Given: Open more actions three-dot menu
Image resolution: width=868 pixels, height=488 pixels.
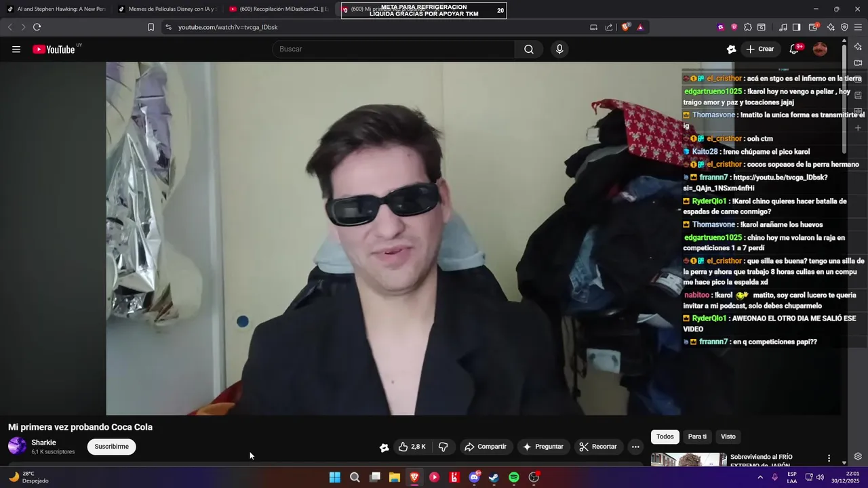Looking at the screenshot, I should [635, 447].
